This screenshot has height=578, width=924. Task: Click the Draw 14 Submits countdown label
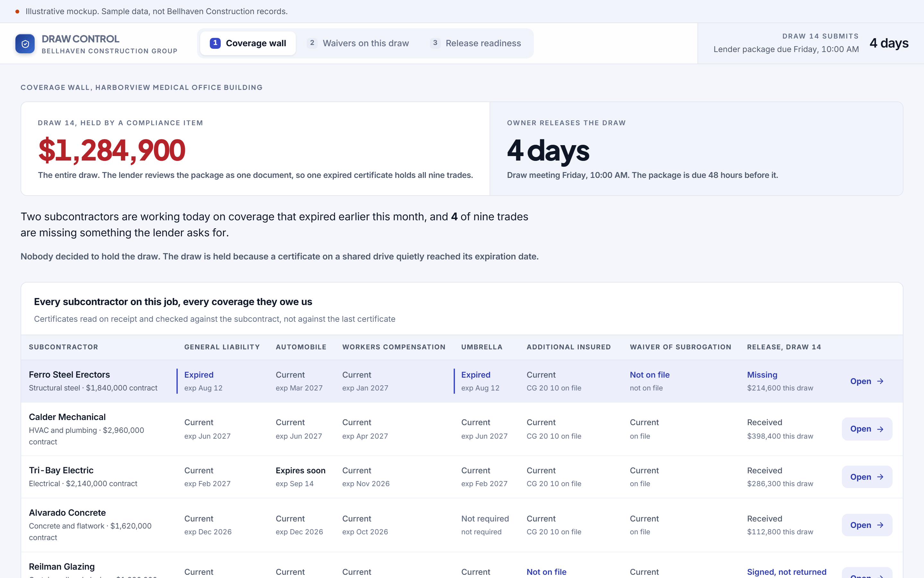click(820, 36)
